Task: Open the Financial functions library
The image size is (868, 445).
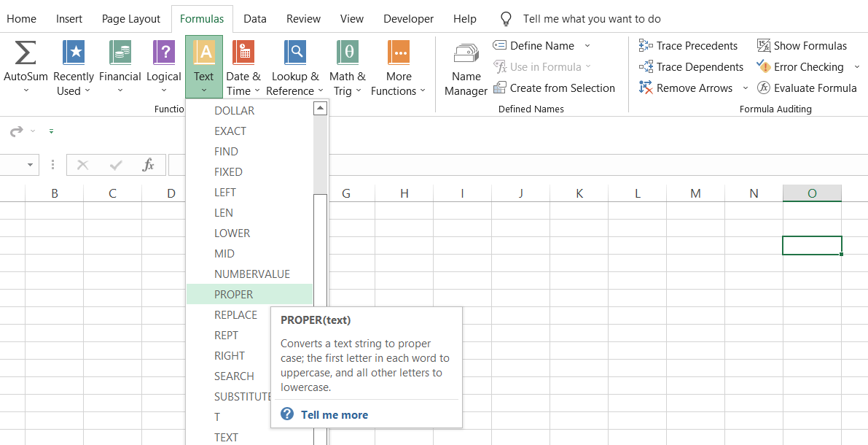Action: (x=120, y=54)
